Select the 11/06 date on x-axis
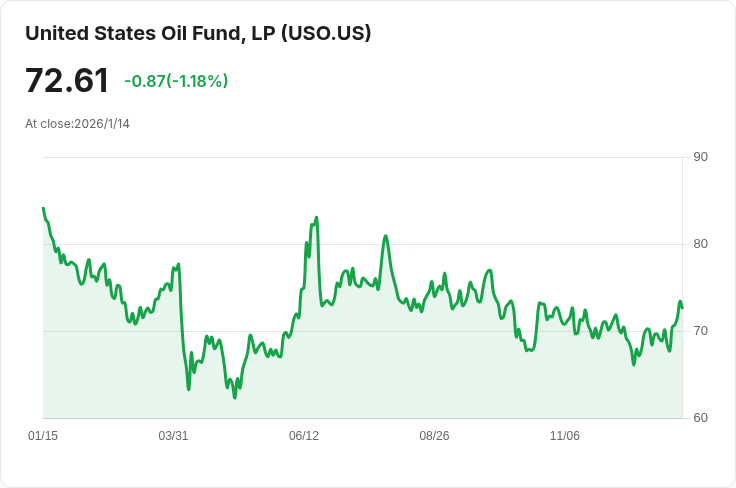This screenshot has height=488, width=736. tap(565, 436)
